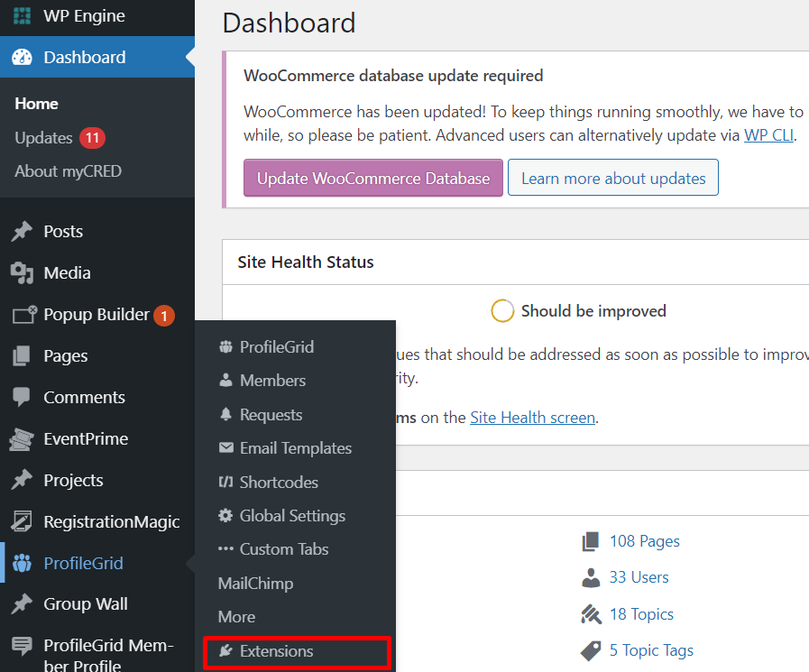Click the Pages stack icon
Screen dimensions: 809x672
23,356
